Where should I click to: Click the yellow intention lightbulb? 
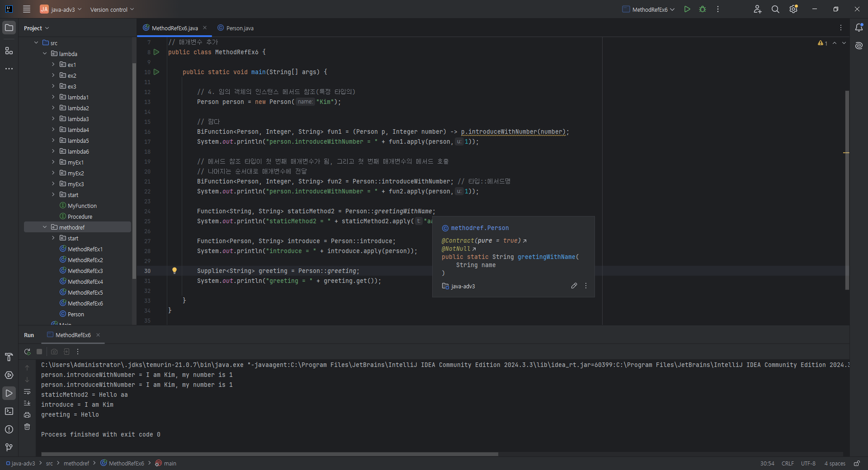pos(175,270)
